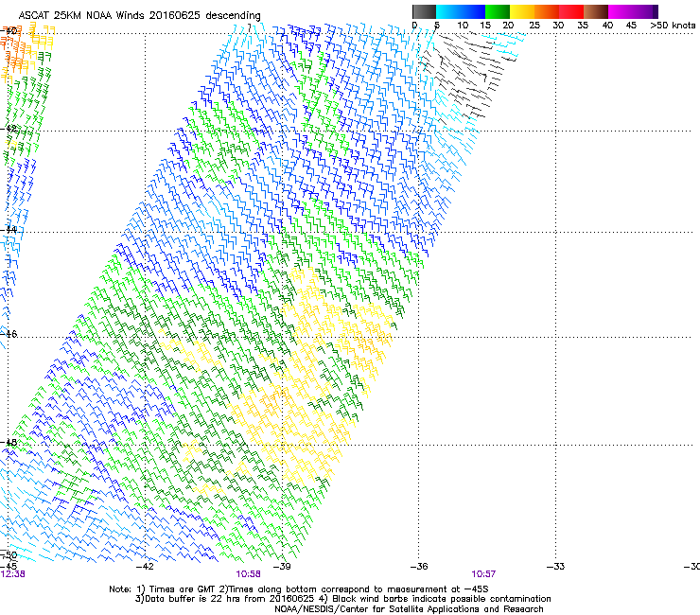Click the NOAA/NESDIS Center credit line
The width and height of the screenshot is (700, 615).
click(x=409, y=609)
